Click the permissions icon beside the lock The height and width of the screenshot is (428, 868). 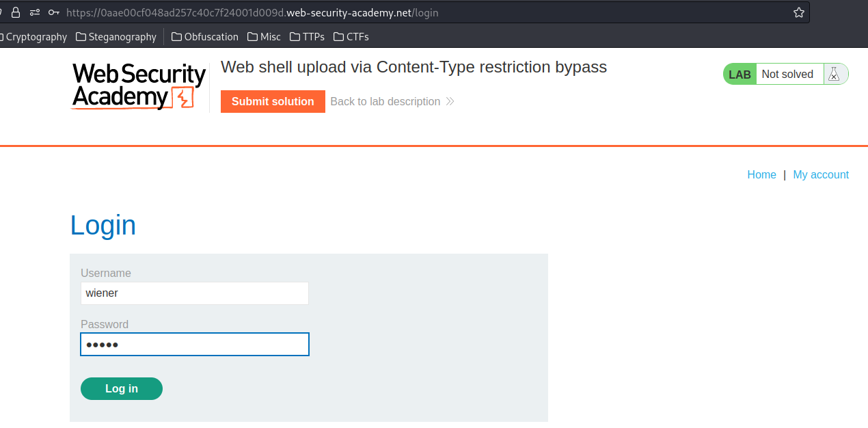coord(35,12)
